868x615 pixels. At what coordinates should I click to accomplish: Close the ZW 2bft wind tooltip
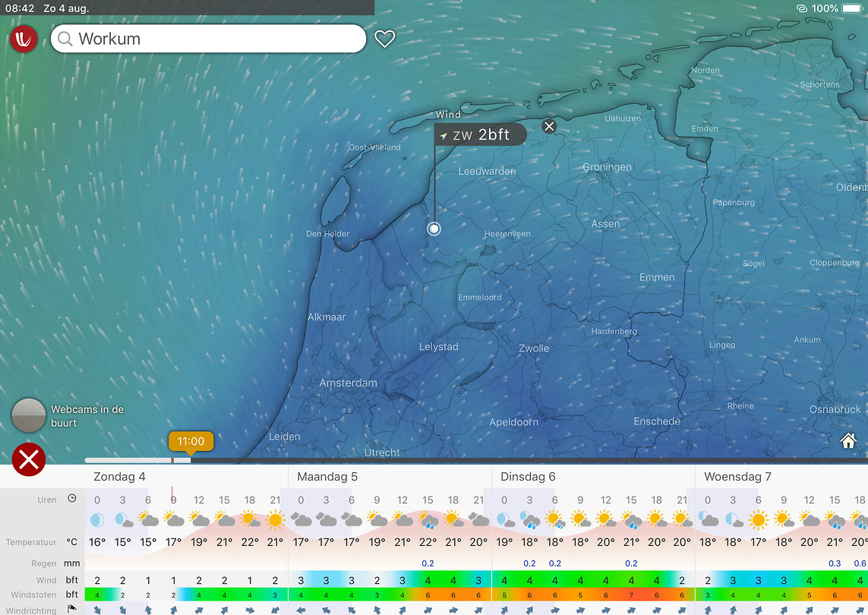pyautogui.click(x=548, y=126)
